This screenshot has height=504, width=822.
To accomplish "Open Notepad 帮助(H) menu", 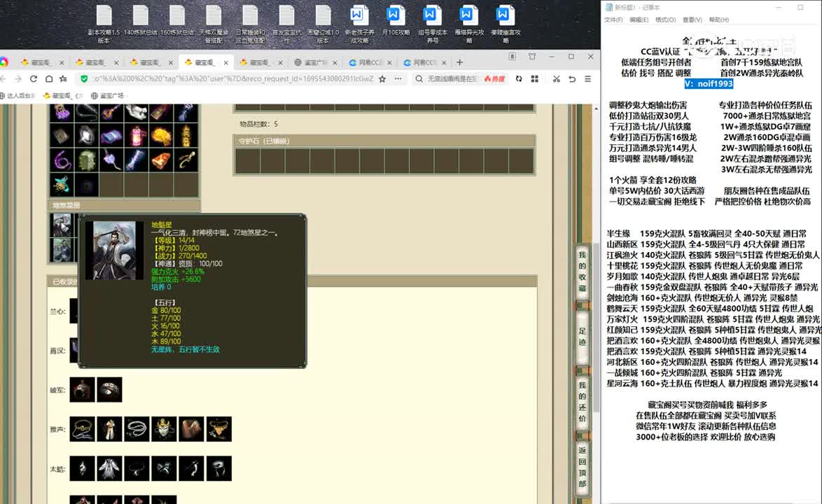I will 719,20.
